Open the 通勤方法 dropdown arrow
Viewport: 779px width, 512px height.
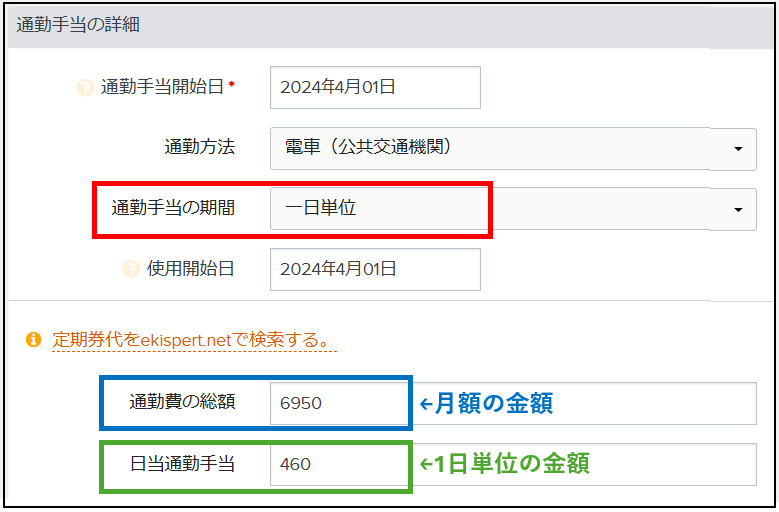pyautogui.click(x=737, y=148)
